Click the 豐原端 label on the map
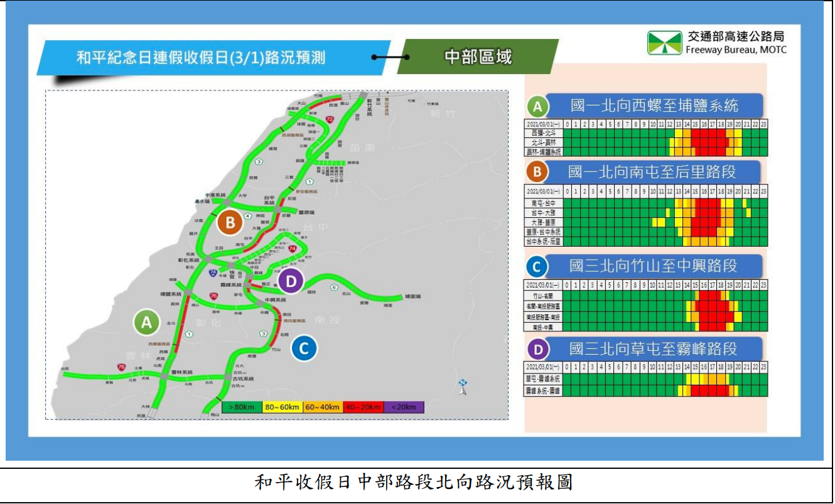The width and height of the screenshot is (835, 504). click(x=306, y=212)
